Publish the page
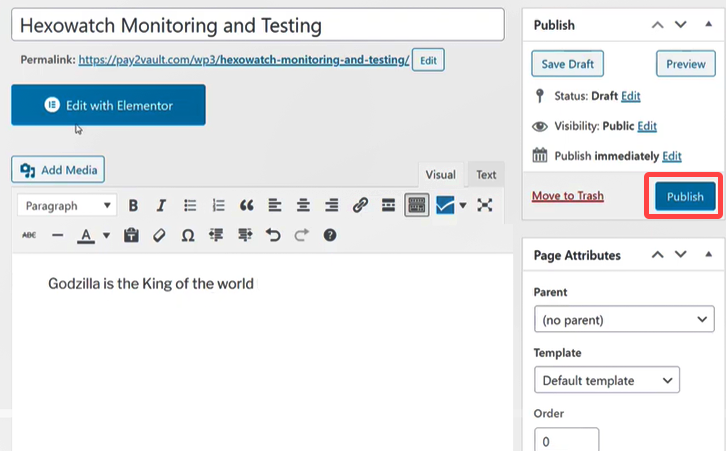 (x=685, y=196)
